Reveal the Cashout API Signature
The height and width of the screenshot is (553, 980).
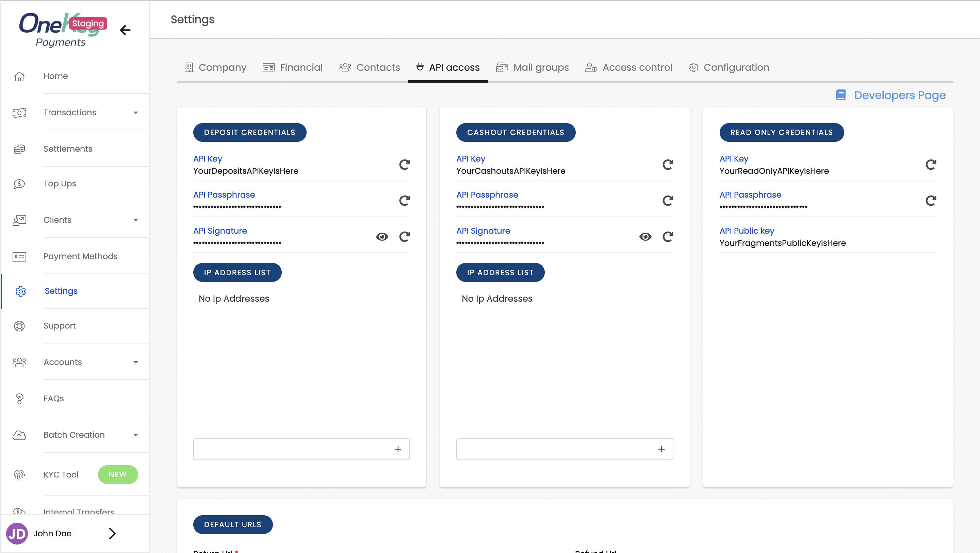[645, 237]
